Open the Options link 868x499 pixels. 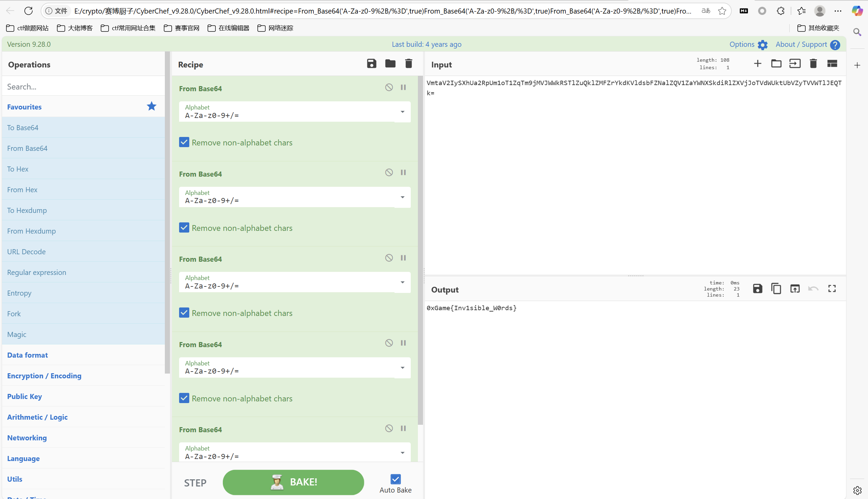[741, 44]
